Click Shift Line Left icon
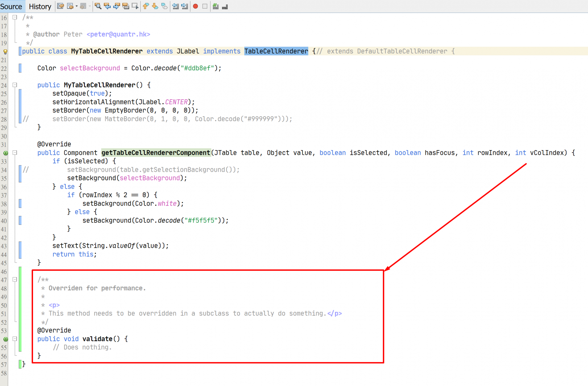Screen dimensions: 588x386 coord(175,6)
